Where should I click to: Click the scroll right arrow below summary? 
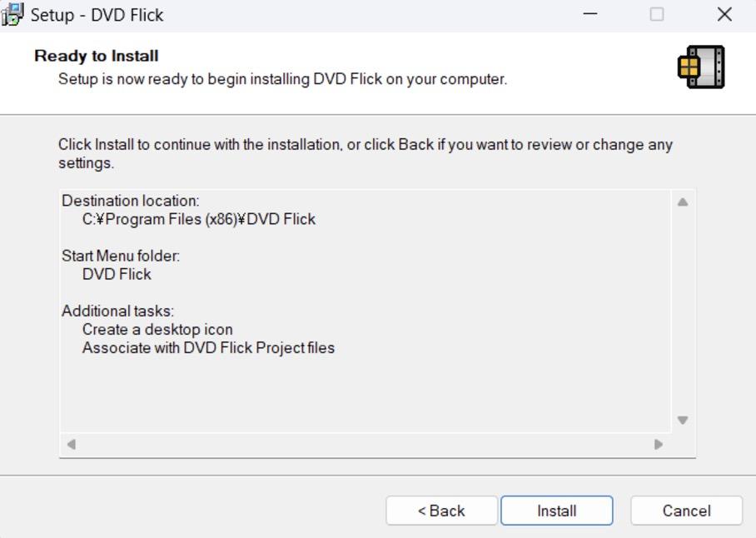659,444
